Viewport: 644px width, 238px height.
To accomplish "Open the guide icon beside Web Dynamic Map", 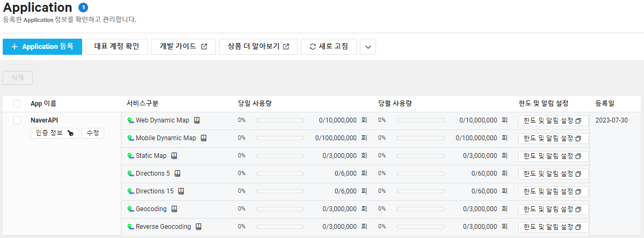I will coord(197,120).
